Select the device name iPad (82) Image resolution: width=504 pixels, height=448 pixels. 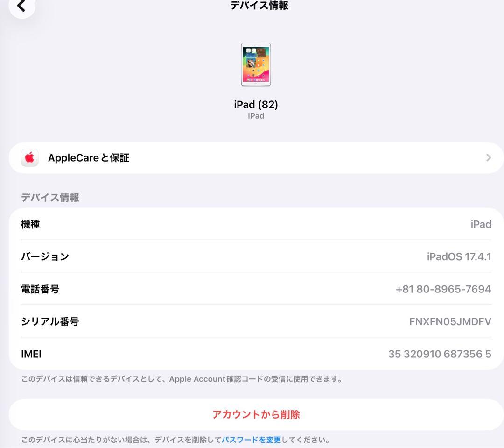click(256, 105)
